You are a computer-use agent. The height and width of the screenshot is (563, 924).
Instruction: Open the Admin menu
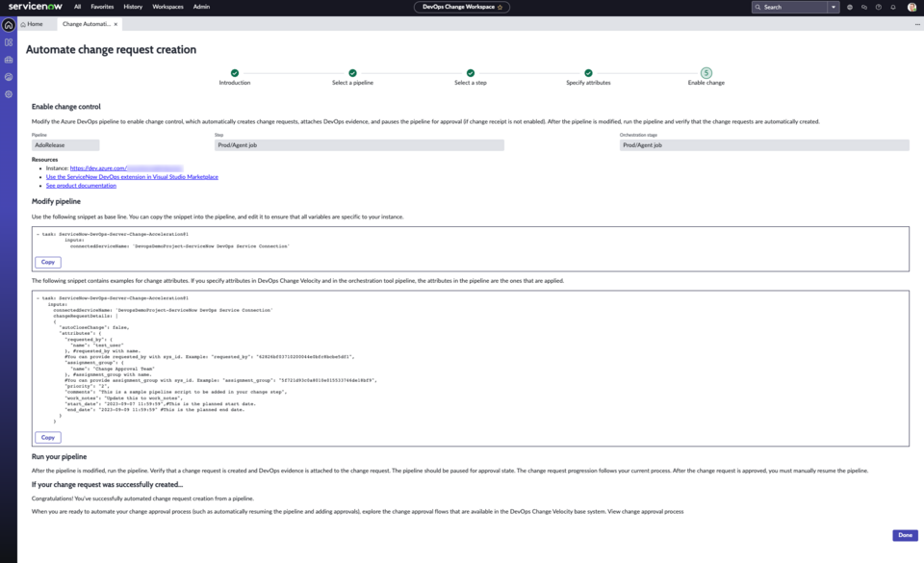click(x=201, y=7)
